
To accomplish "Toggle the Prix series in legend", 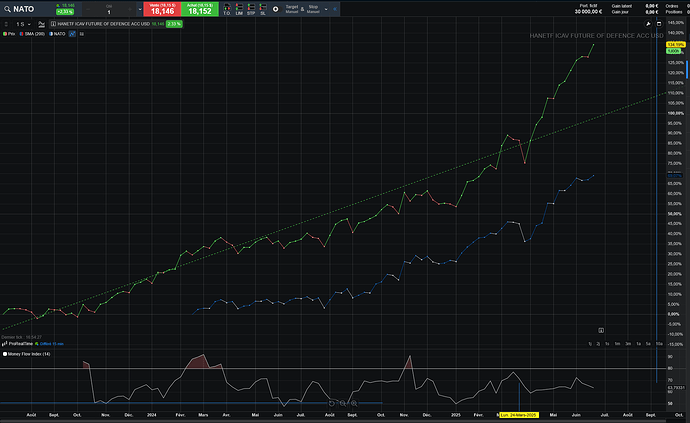I will (x=12, y=33).
